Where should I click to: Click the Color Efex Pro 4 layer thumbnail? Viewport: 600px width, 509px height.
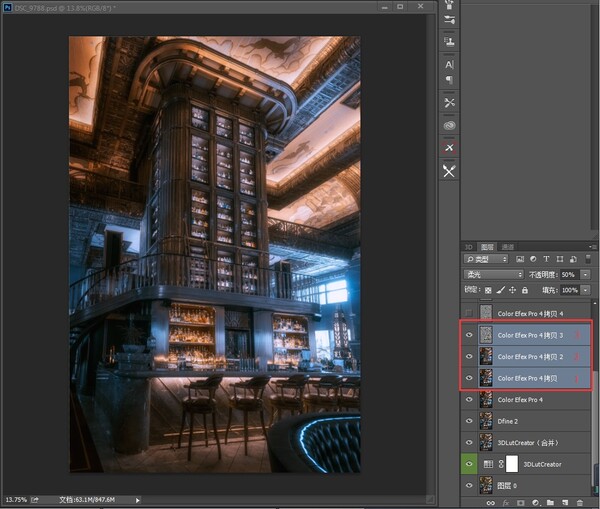coord(486,399)
